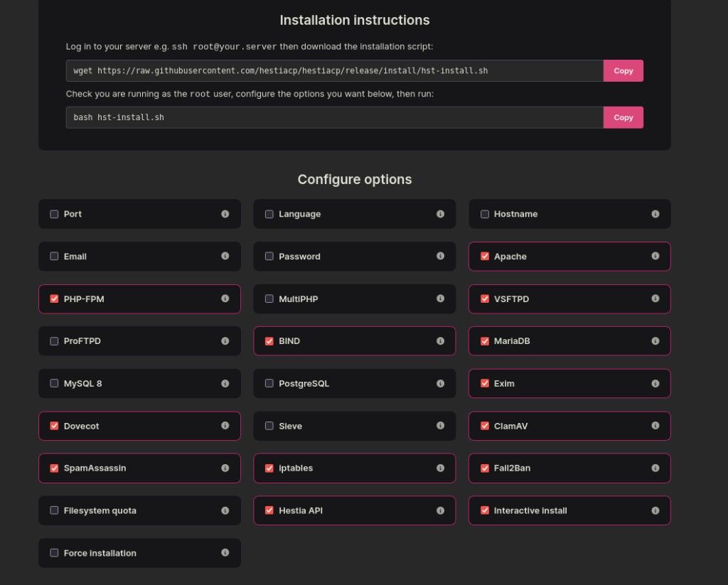
Task: Click the MariaDB info icon
Action: click(655, 341)
